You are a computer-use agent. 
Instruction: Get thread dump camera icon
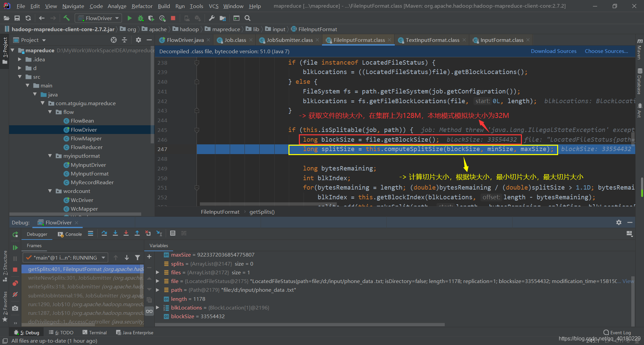pyautogui.click(x=15, y=308)
